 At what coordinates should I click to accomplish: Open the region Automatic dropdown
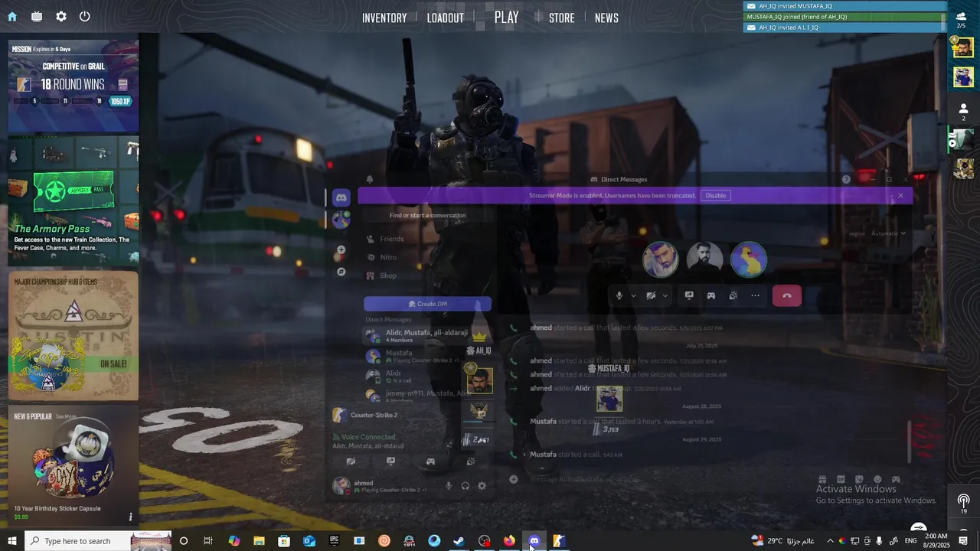click(x=888, y=233)
